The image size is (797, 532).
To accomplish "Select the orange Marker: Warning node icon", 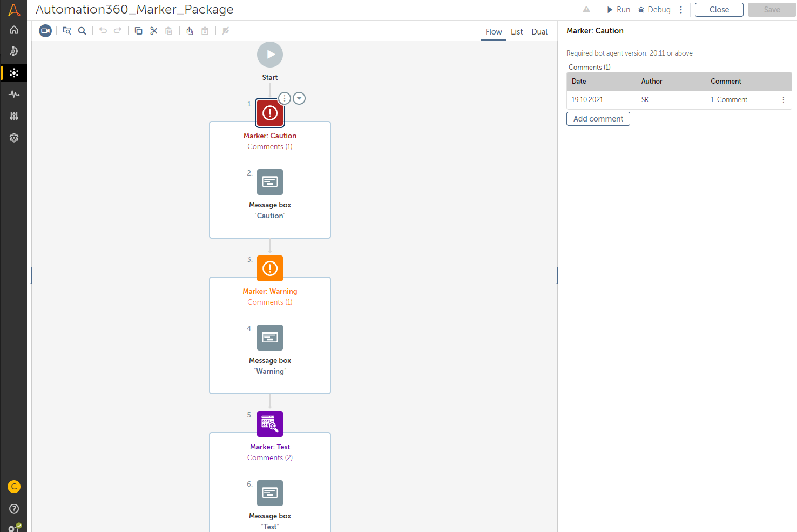I will point(270,268).
